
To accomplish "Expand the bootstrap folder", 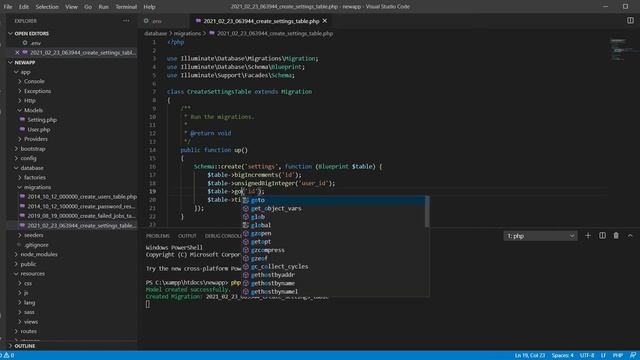I will (x=33, y=149).
